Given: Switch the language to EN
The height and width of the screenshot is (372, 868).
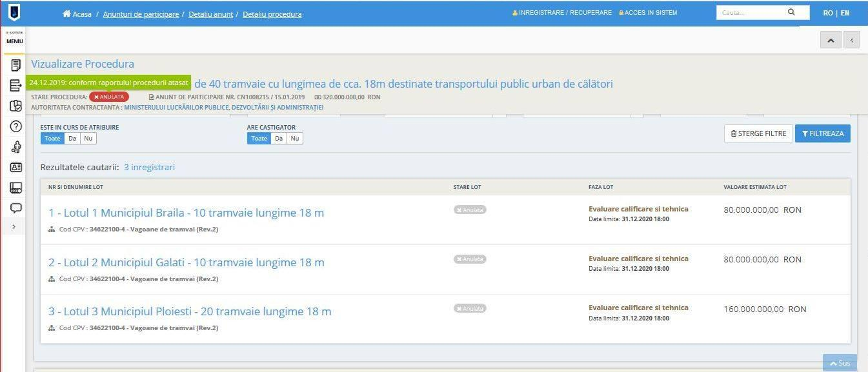Looking at the screenshot, I should pyautogui.click(x=845, y=13).
